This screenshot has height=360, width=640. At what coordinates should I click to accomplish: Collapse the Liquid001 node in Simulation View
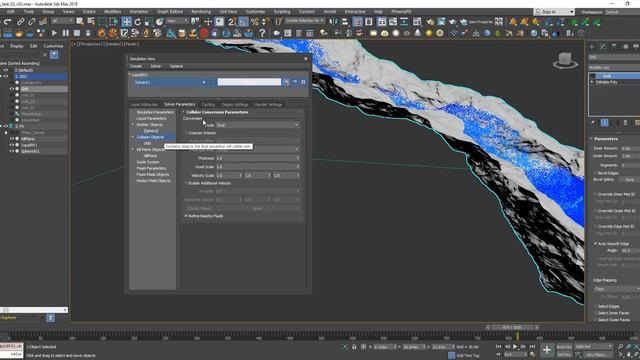pyautogui.click(x=129, y=75)
